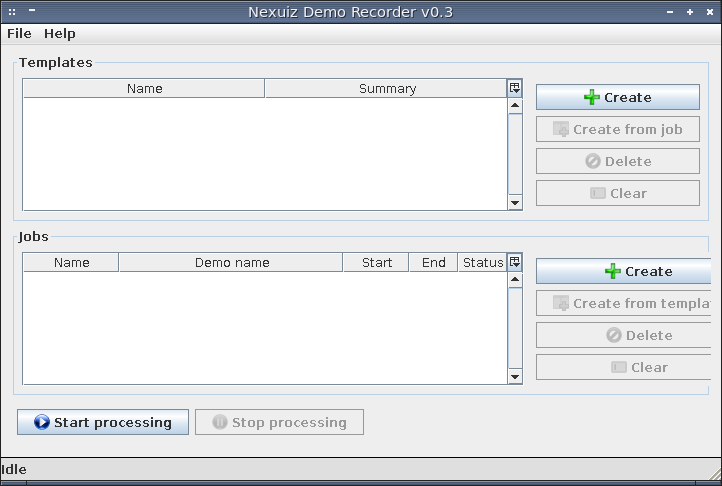Sort templates by Name column header
The height and width of the screenshot is (486, 722).
coord(144,89)
